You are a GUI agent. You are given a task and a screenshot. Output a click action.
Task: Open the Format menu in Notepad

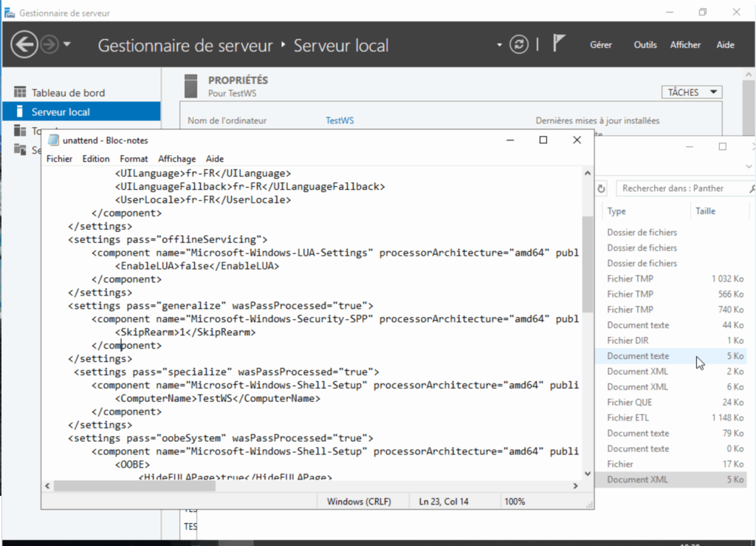(x=134, y=159)
